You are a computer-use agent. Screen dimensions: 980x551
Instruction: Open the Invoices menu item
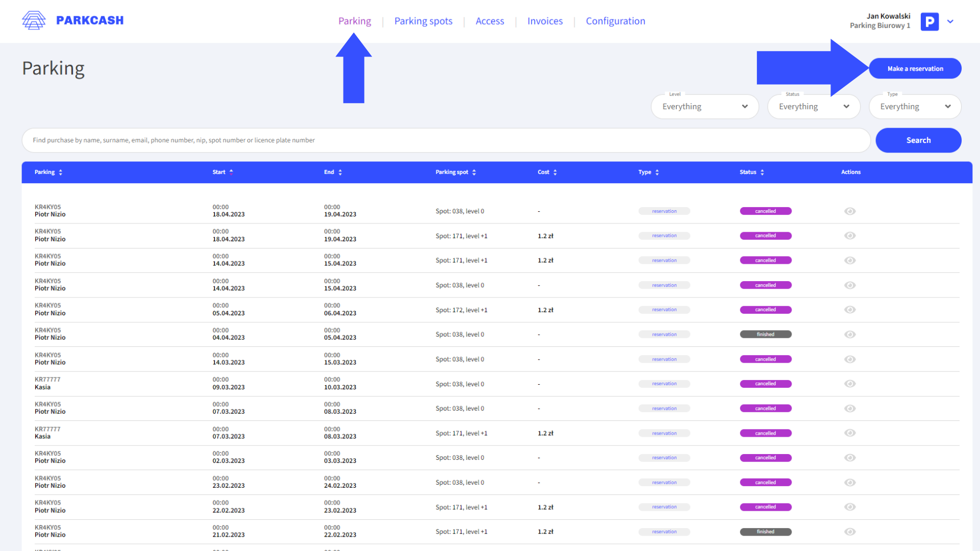coord(545,21)
